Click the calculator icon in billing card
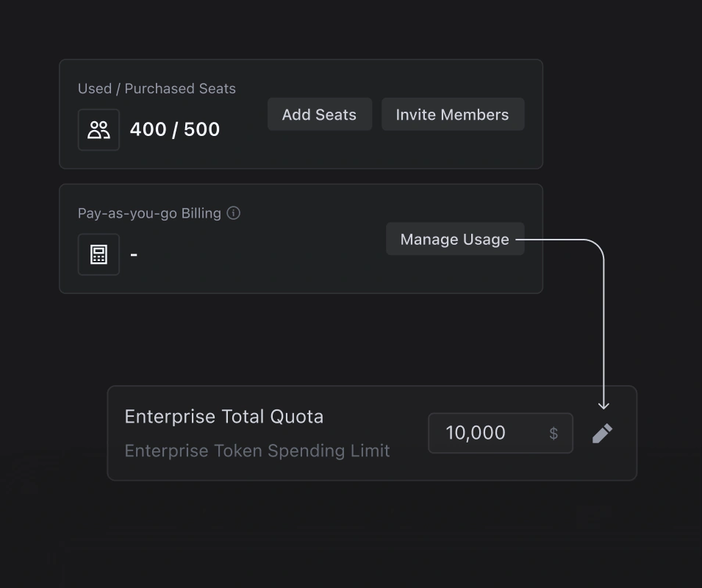 coord(99,254)
